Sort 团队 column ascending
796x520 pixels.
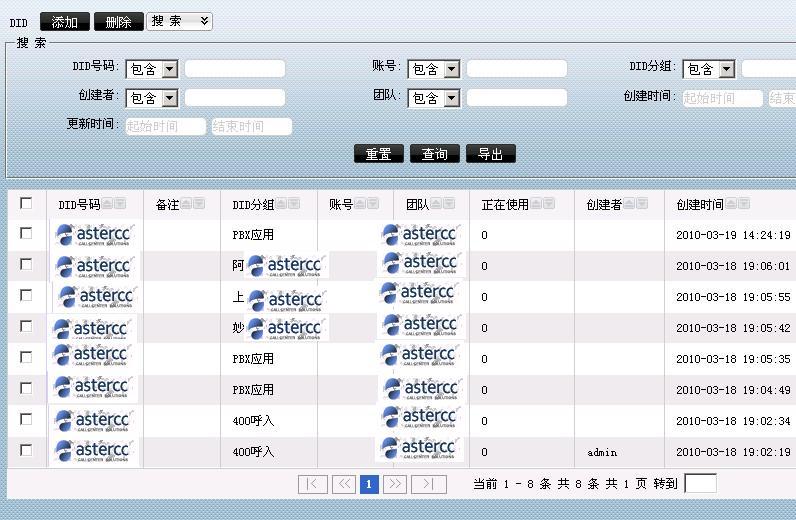pyautogui.click(x=436, y=204)
